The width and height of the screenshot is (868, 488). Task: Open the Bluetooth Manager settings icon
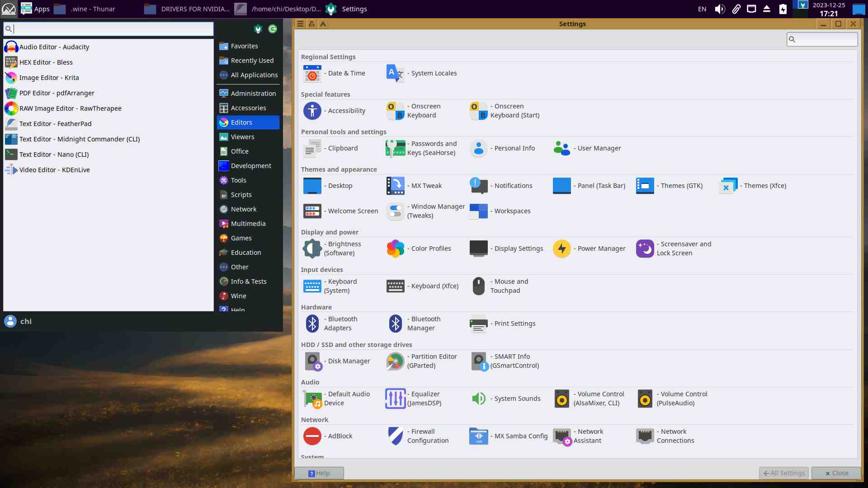[396, 324]
